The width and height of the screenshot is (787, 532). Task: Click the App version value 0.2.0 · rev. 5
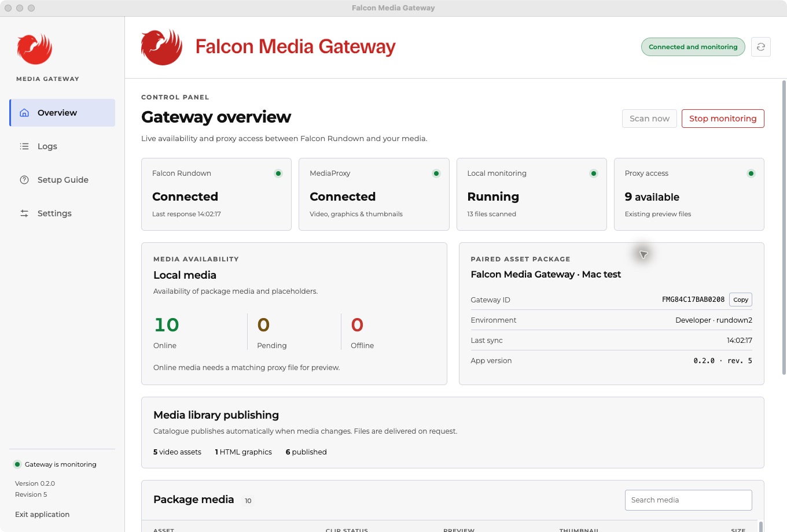(x=723, y=360)
